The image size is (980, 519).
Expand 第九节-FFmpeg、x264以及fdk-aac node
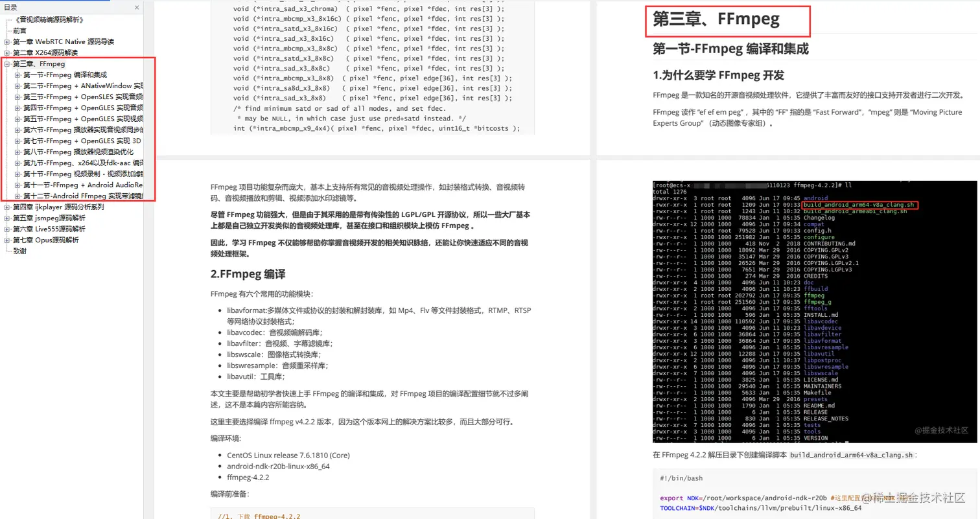[17, 163]
